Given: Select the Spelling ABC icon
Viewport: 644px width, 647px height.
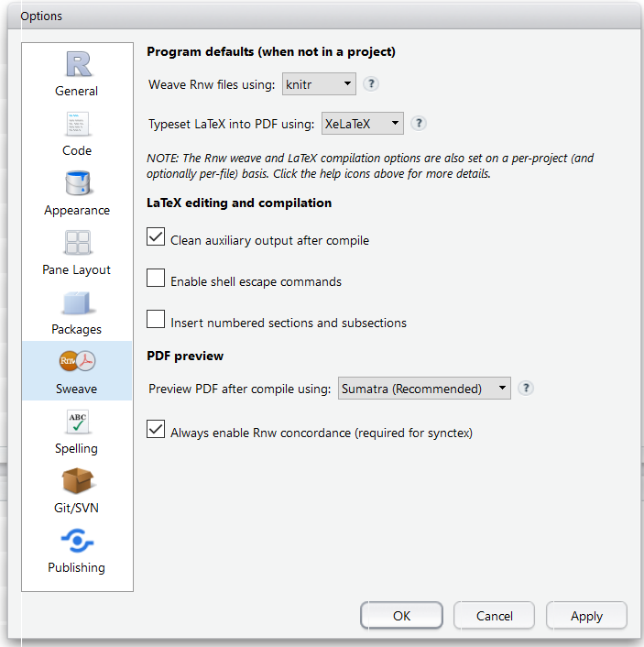Looking at the screenshot, I should [x=77, y=422].
